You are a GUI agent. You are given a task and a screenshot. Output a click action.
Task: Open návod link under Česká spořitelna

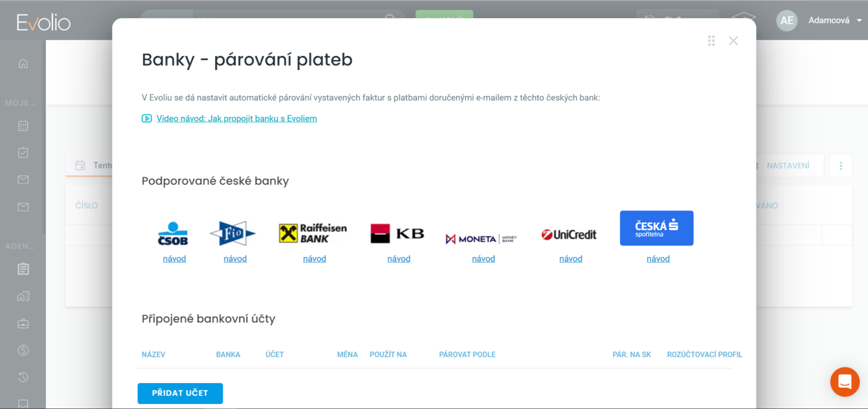[x=658, y=259]
